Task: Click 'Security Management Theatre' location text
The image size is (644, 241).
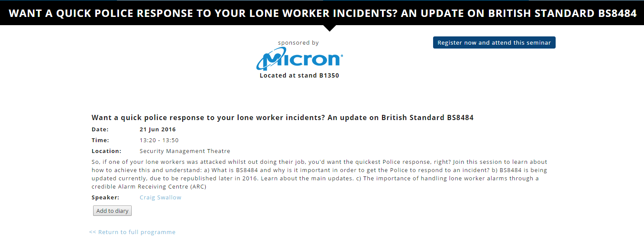Action: (185, 151)
